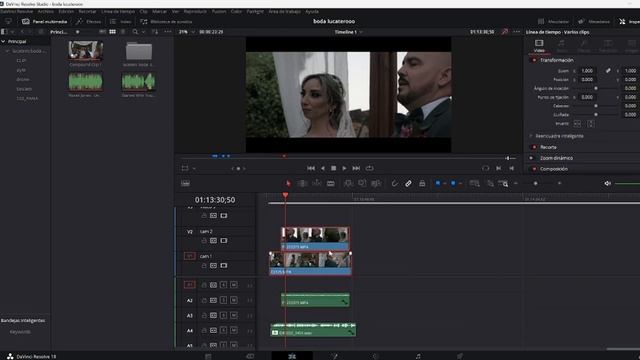The width and height of the screenshot is (640, 360).
Task: Expand the Zoom dinámico section
Action: (x=556, y=158)
